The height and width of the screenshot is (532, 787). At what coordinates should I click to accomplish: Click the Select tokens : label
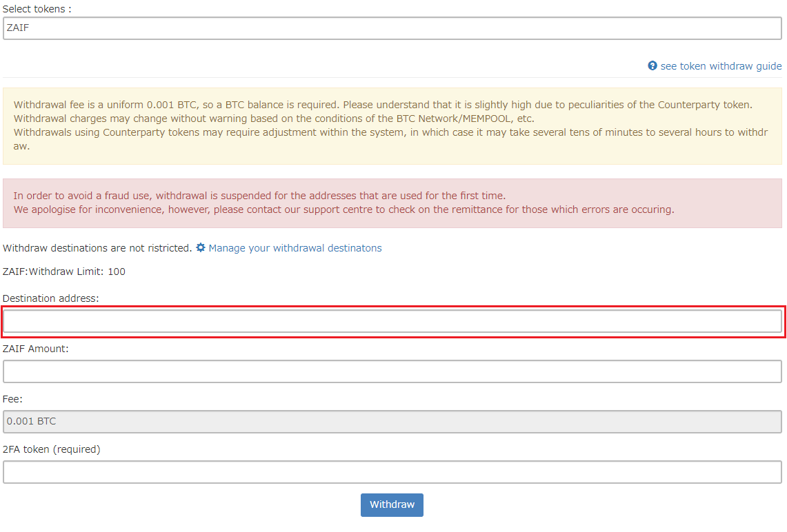(x=37, y=9)
